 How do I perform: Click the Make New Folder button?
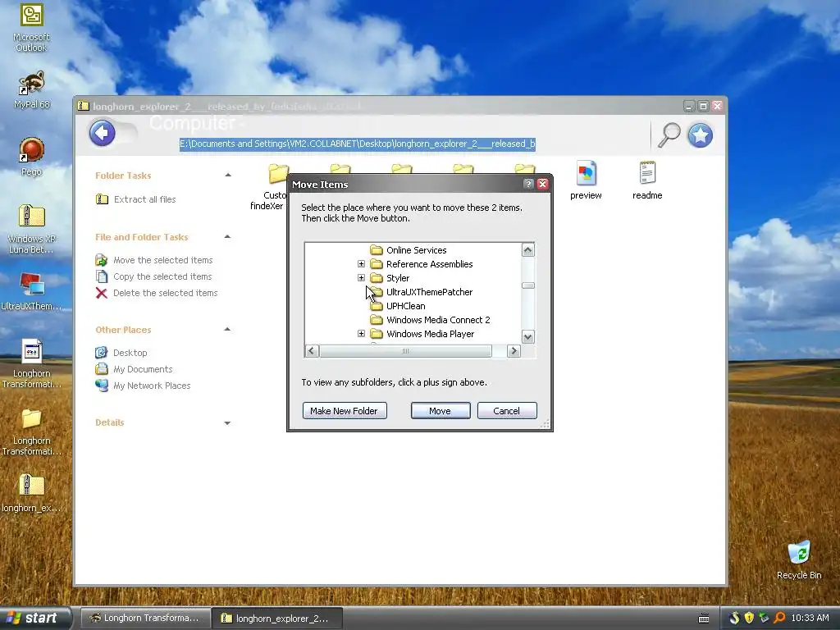pos(345,411)
